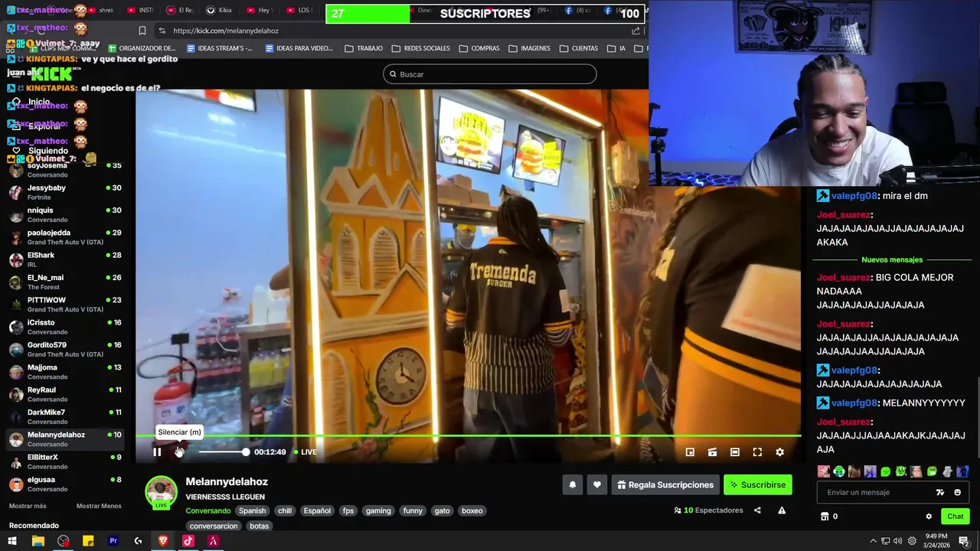980x551 pixels.
Task: Click Mostrar Menos in sidebar
Action: click(x=99, y=506)
